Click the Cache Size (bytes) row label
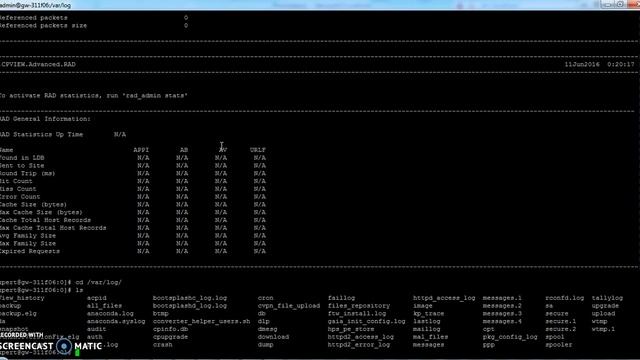640x360 pixels. [x=33, y=204]
